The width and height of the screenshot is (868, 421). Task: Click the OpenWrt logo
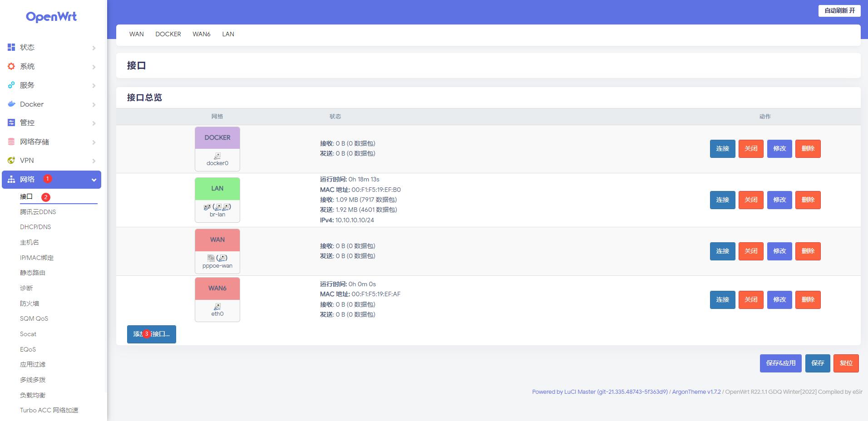(x=51, y=17)
